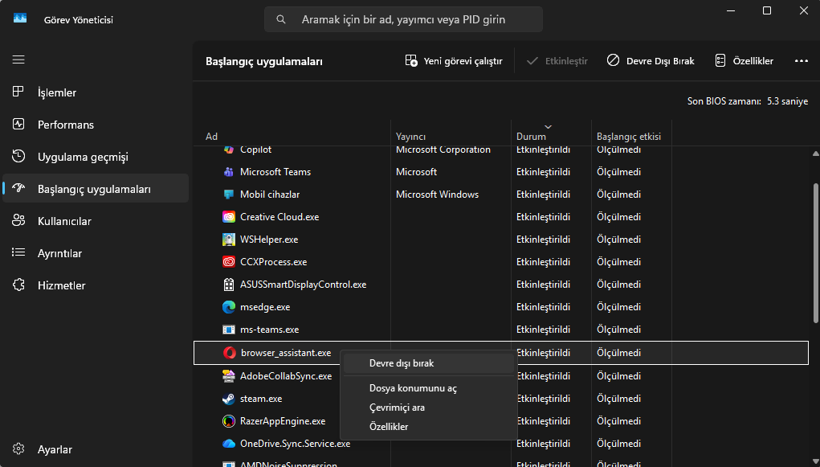This screenshot has height=467, width=820.
Task: Click Yeni görevi çalıştır button
Action: pos(453,61)
